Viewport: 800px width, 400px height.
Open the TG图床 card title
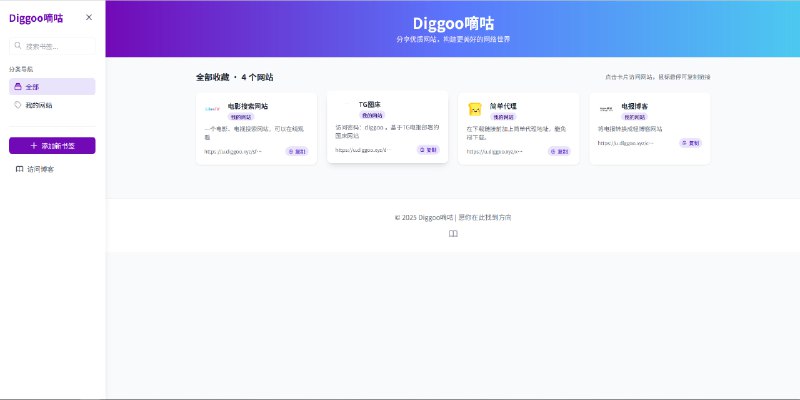click(x=369, y=105)
